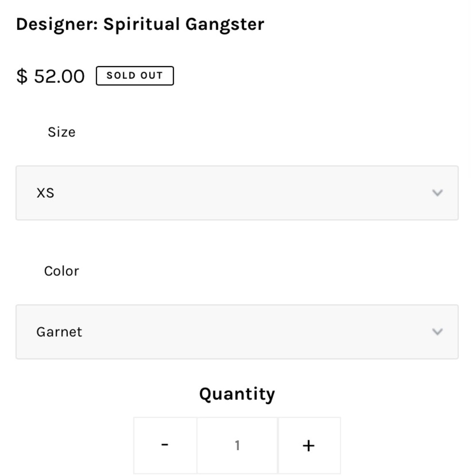Image resolution: width=476 pixels, height=476 pixels.
Task: Click the quantity input showing 1
Action: [237, 444]
